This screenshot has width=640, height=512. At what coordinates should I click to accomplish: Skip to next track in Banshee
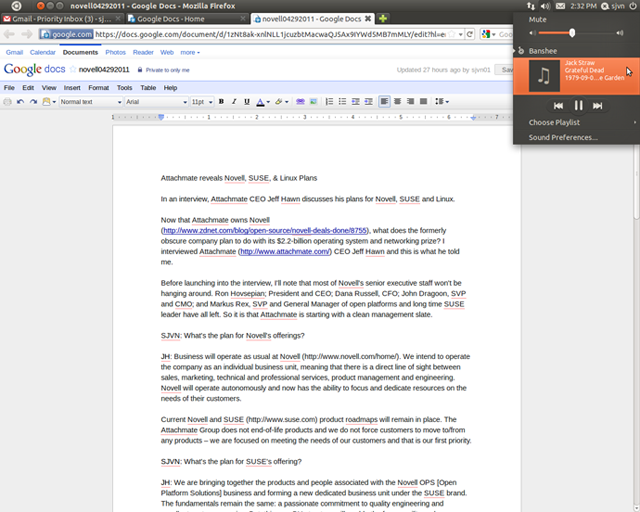point(598,106)
